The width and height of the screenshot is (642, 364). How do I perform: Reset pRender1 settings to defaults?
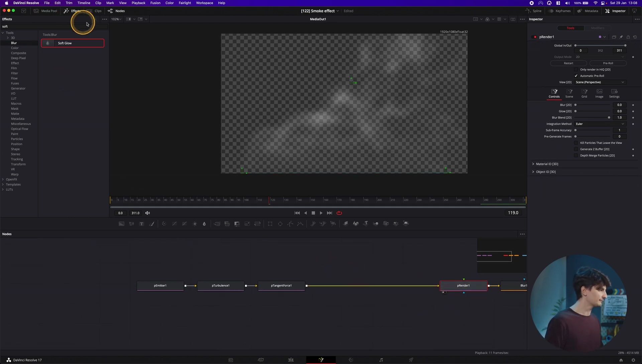click(635, 37)
